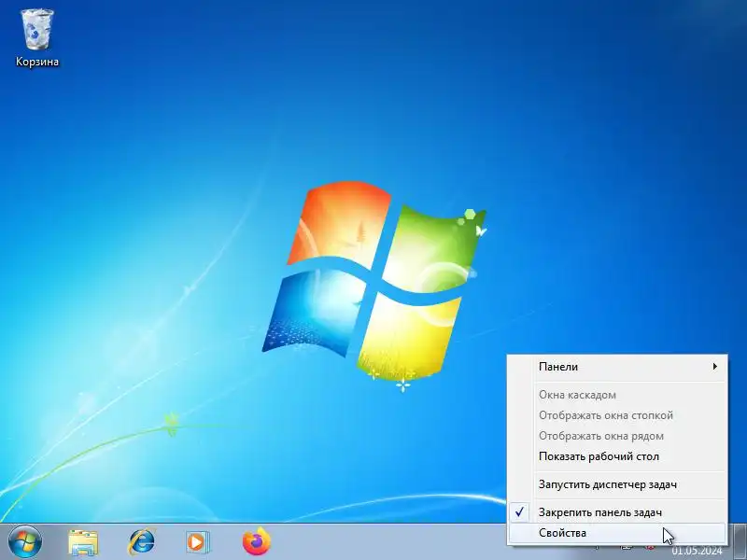Open Свойства from the taskbar menu

click(618, 533)
